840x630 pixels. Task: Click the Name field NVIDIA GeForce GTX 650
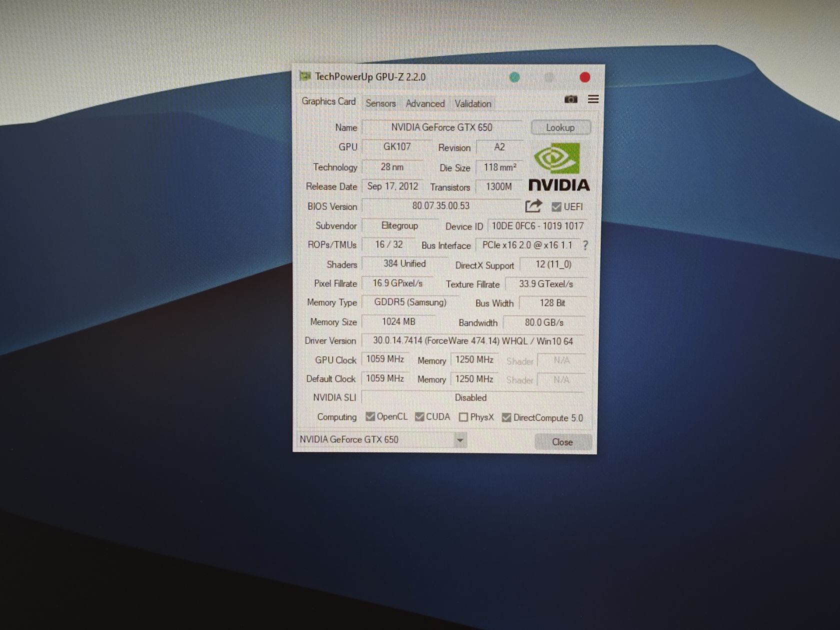tap(441, 127)
